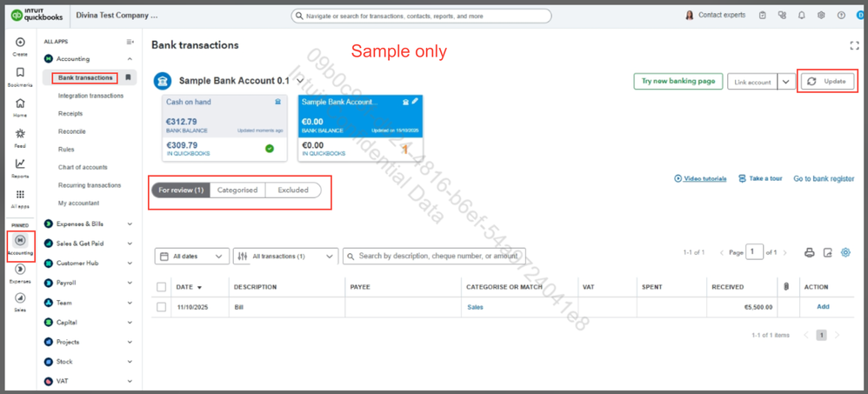Click Take a tour link
This screenshot has height=394, width=868.
pyautogui.click(x=760, y=179)
